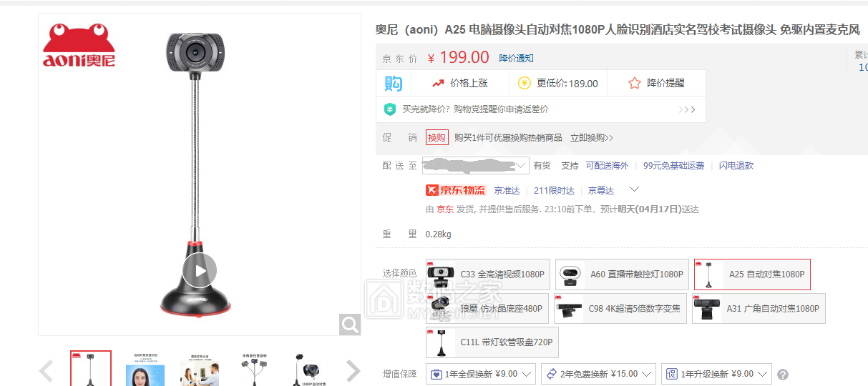Click the 价格上涨 tab

pos(459,83)
